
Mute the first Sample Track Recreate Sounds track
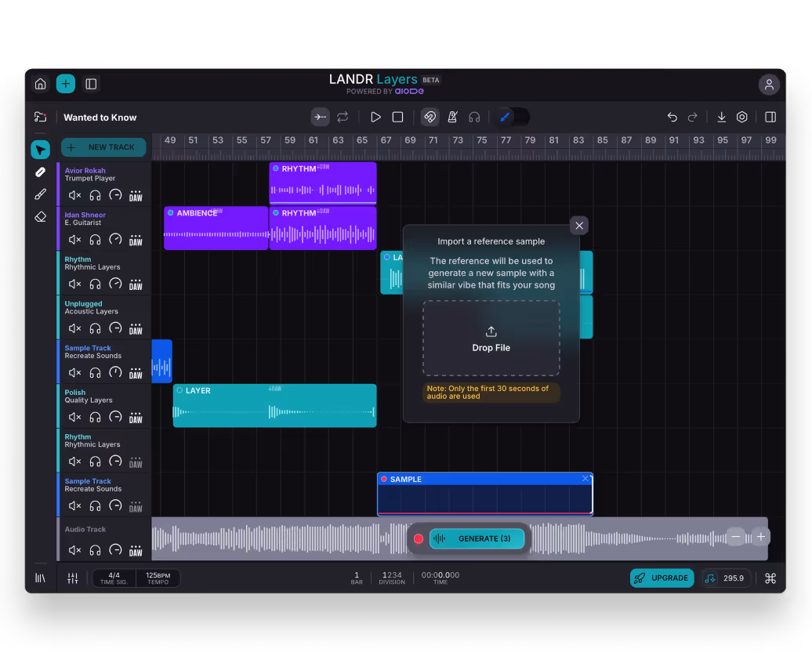75,372
